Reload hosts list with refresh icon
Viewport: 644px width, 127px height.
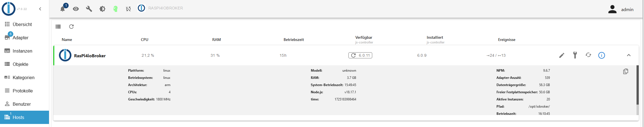pos(71,27)
